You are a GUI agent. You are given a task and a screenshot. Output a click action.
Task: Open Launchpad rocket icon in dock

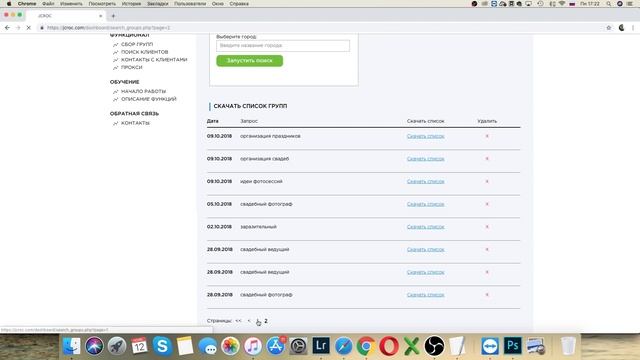tap(117, 346)
